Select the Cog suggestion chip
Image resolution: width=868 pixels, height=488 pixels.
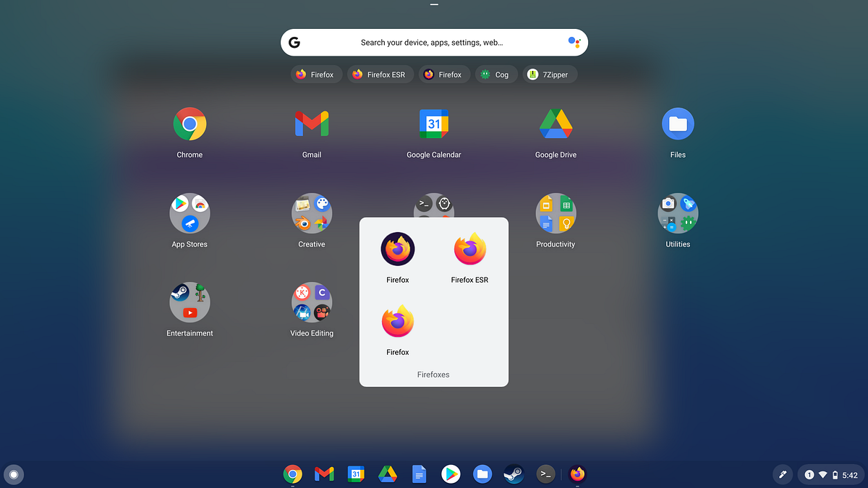(496, 74)
